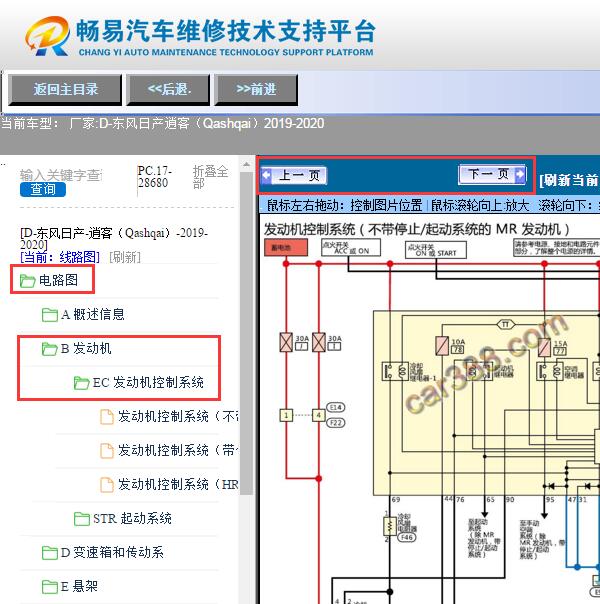Click the 返回主目录 button
The width and height of the screenshot is (600, 604).
[65, 89]
